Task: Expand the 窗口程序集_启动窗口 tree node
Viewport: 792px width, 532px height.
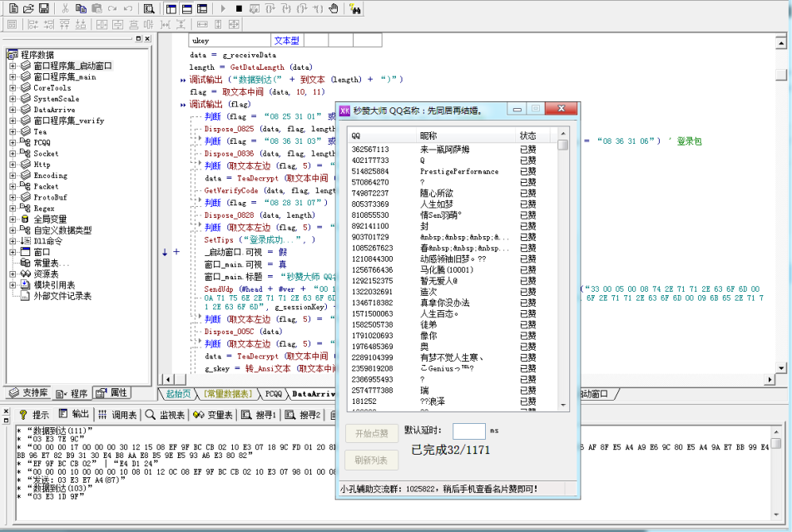Action: pos(12,66)
